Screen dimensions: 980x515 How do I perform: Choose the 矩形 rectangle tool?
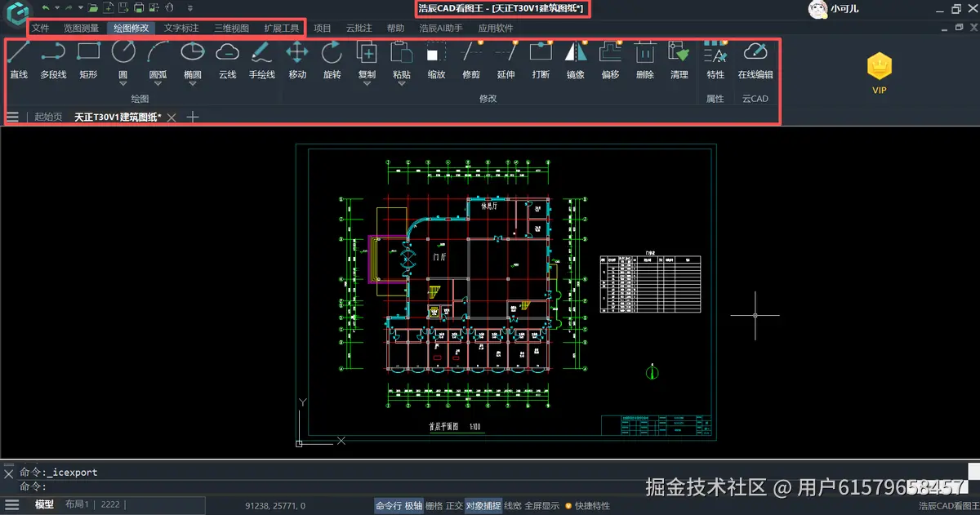(88, 60)
